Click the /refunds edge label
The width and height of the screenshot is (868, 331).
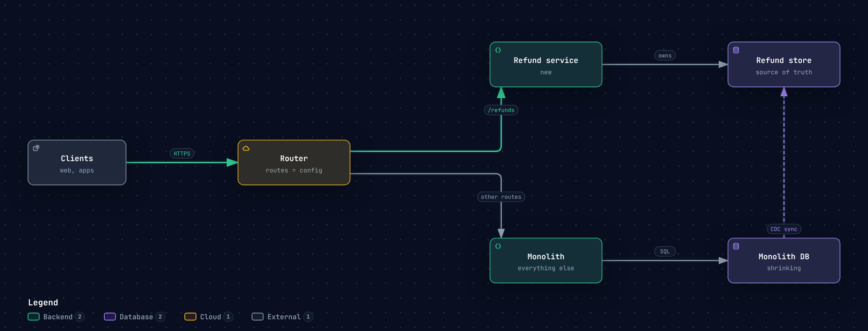pyautogui.click(x=501, y=110)
